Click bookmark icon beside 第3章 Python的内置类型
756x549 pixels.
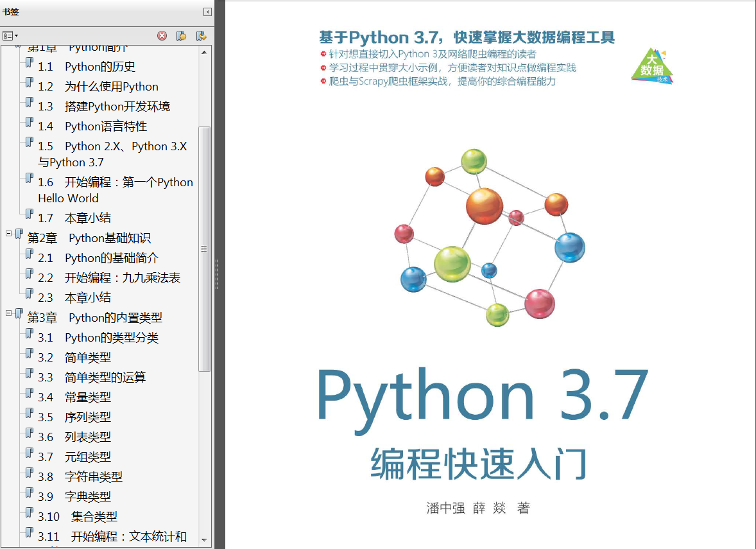click(x=19, y=313)
